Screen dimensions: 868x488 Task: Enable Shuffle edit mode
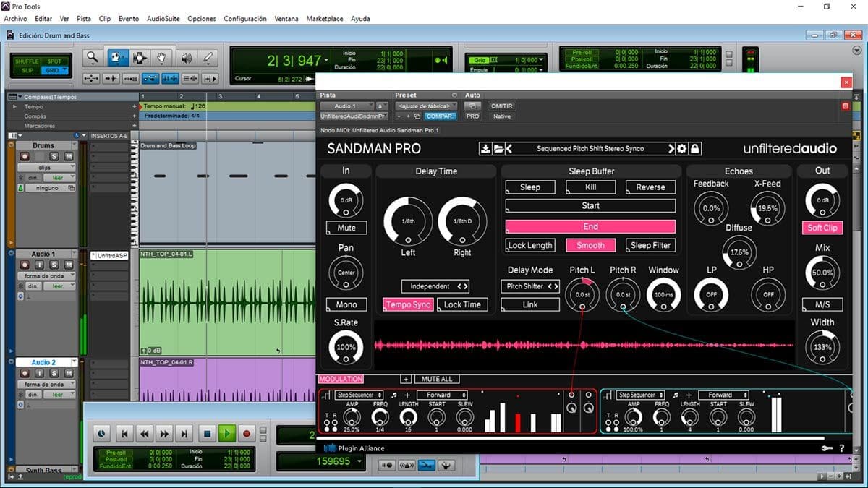27,61
